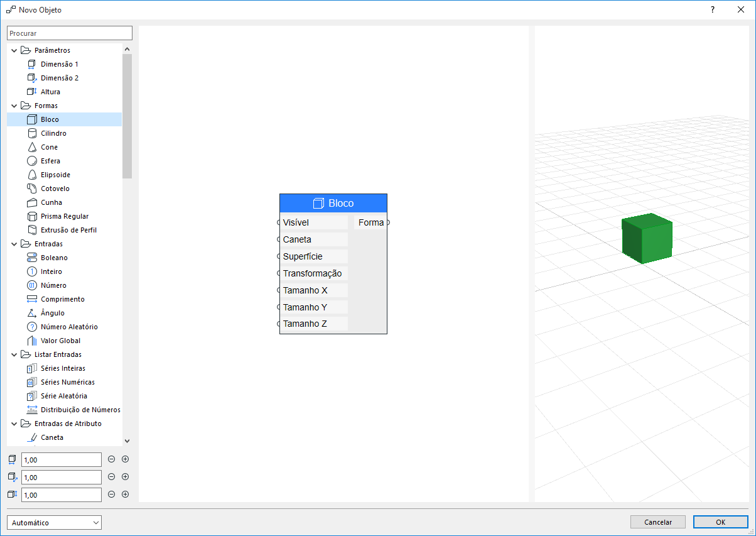Confirm with the OK button
Viewport: 756px width, 536px height.
[x=720, y=522]
